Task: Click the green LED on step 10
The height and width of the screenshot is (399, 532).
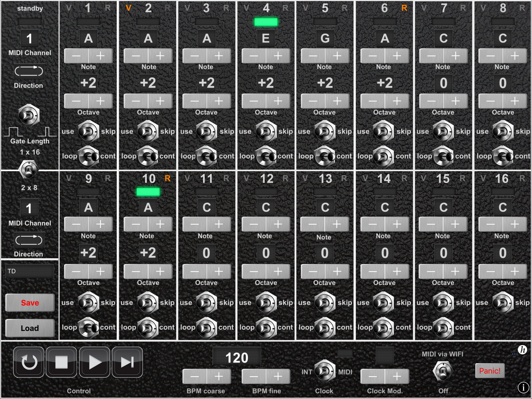Action: click(148, 192)
